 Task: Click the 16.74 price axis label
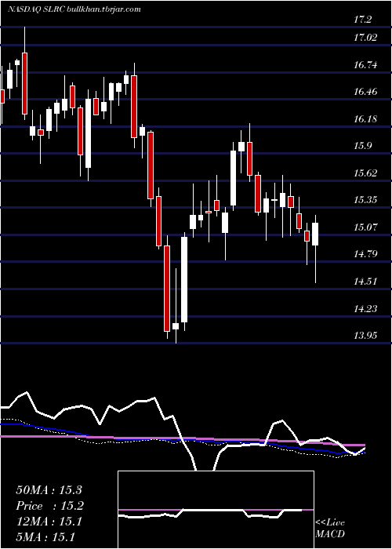pos(365,64)
